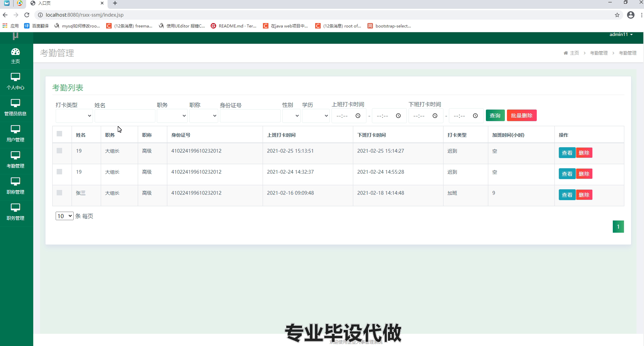Viewport: 644px width, 346px height.
Task: Click the cell 2021-02-24 14:55:28
Action: [381, 172]
